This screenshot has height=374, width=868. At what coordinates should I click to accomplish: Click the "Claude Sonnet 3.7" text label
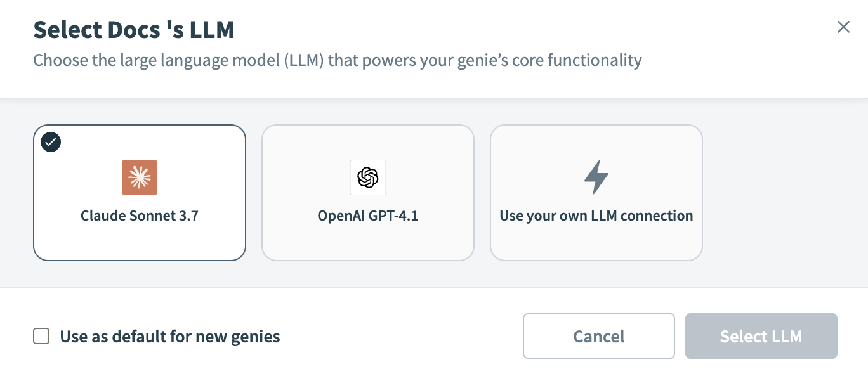click(x=140, y=216)
